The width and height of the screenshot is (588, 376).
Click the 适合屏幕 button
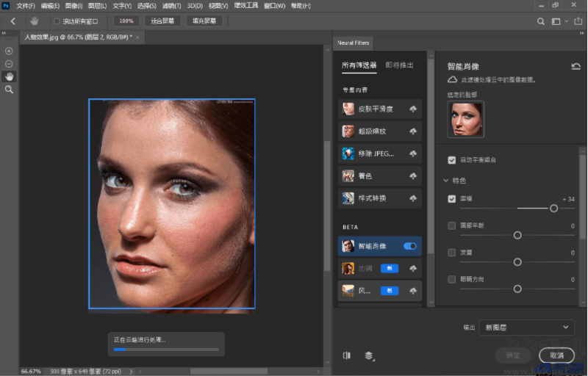pyautogui.click(x=162, y=21)
